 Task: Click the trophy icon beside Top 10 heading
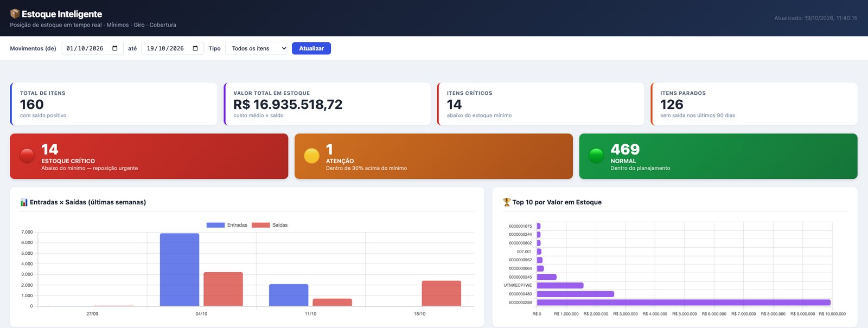pyautogui.click(x=507, y=202)
